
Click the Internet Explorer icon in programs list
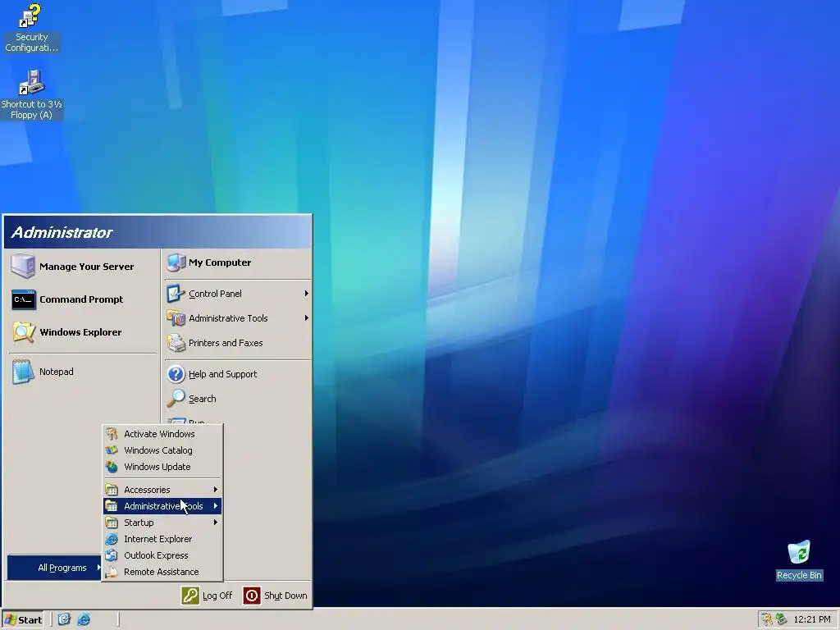[x=112, y=539]
